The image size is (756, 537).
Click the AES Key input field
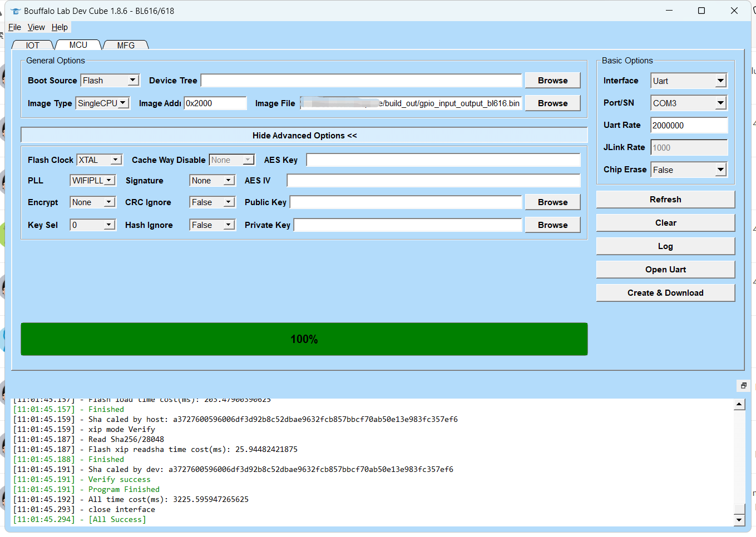point(443,160)
